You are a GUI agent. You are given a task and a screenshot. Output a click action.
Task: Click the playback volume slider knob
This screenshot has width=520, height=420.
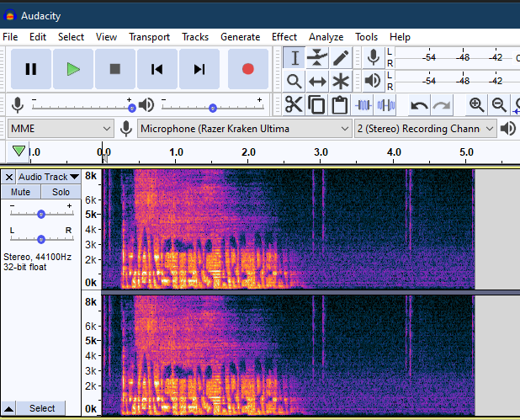point(213,108)
